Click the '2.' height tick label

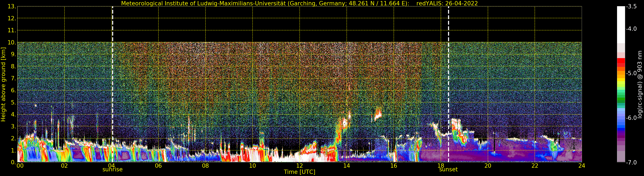tap(13, 138)
